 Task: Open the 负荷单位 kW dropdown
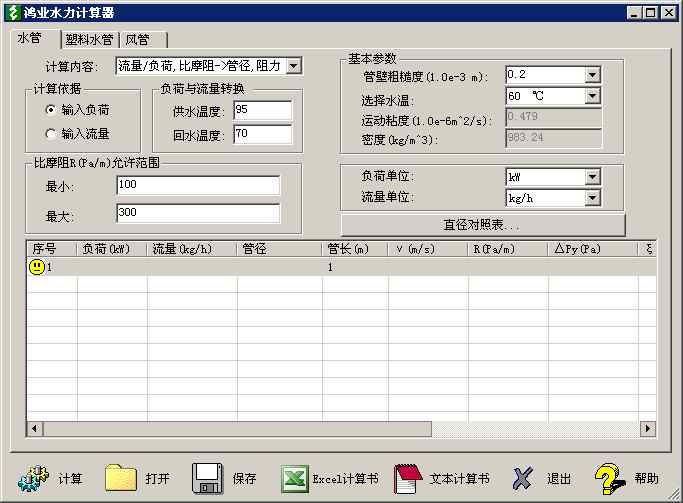coord(592,177)
